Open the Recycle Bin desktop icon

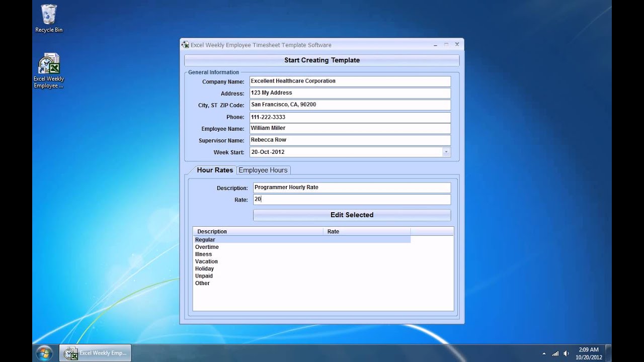click(49, 19)
